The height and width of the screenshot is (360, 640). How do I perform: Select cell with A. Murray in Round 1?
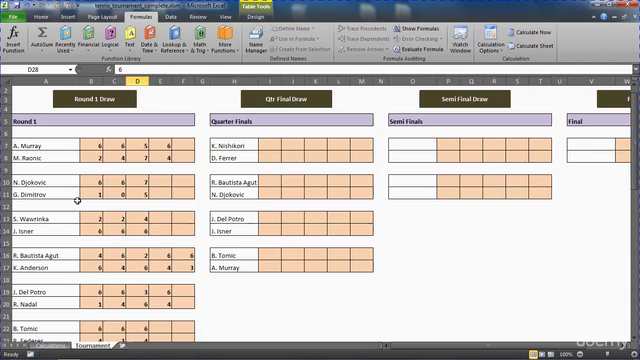[46, 146]
